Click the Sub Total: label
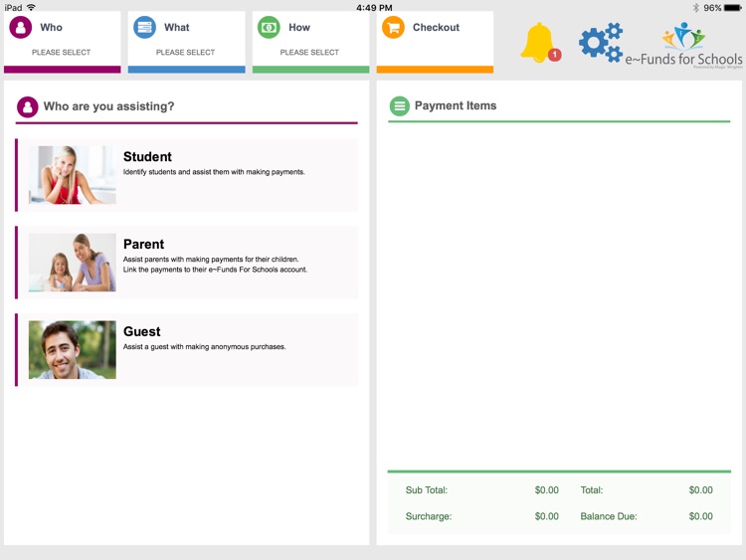This screenshot has height=560, width=746. click(x=427, y=490)
